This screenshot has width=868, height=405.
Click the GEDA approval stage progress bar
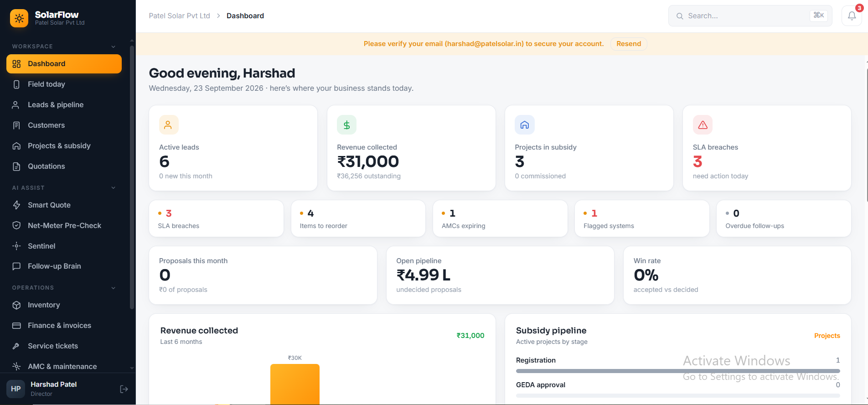tap(678, 395)
